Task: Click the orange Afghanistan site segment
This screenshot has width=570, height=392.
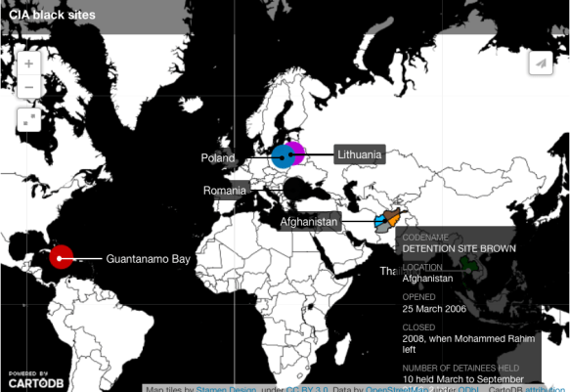Action: [395, 220]
